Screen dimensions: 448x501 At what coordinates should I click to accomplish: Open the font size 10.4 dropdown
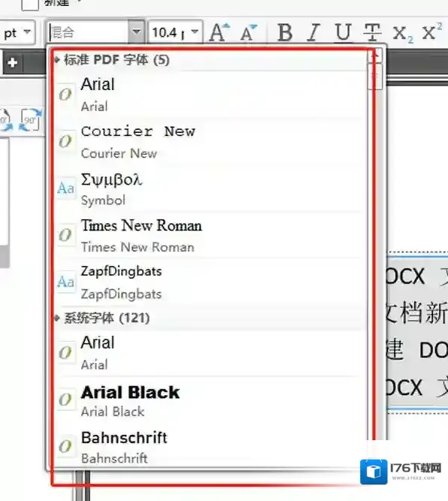coord(195,32)
